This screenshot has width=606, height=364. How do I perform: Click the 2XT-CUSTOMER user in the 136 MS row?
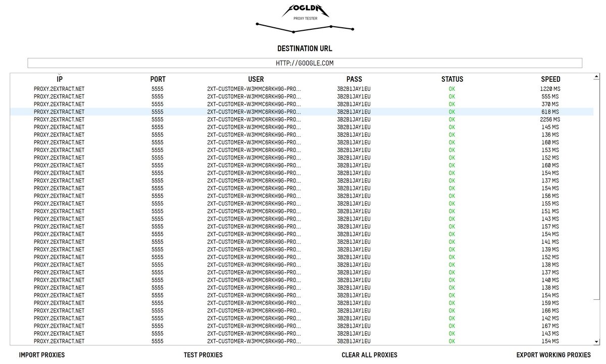coord(254,135)
